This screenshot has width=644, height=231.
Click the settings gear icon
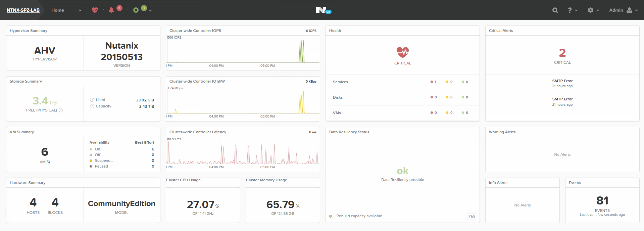pyautogui.click(x=591, y=10)
